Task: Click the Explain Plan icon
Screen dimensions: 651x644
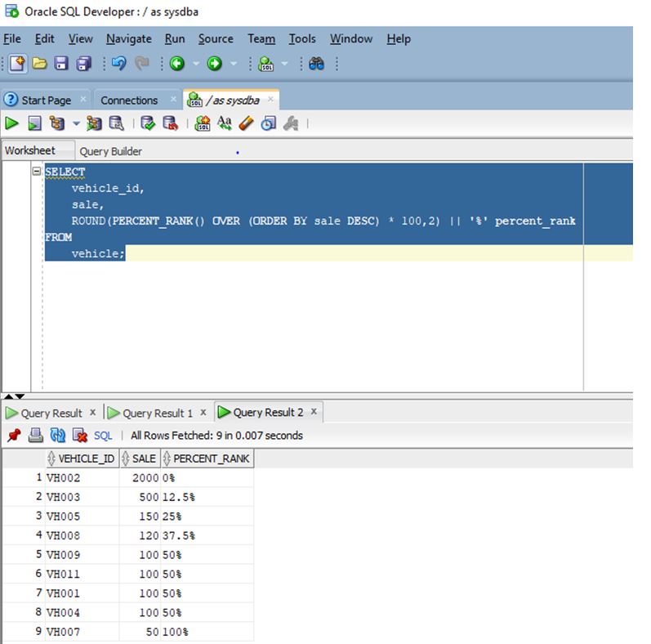Action: pos(57,123)
